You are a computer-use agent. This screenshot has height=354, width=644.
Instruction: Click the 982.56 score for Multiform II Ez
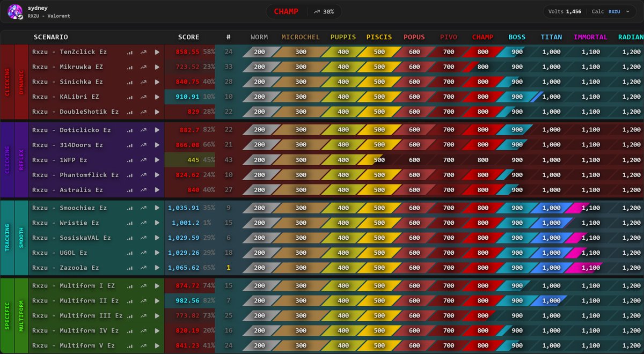pos(187,301)
